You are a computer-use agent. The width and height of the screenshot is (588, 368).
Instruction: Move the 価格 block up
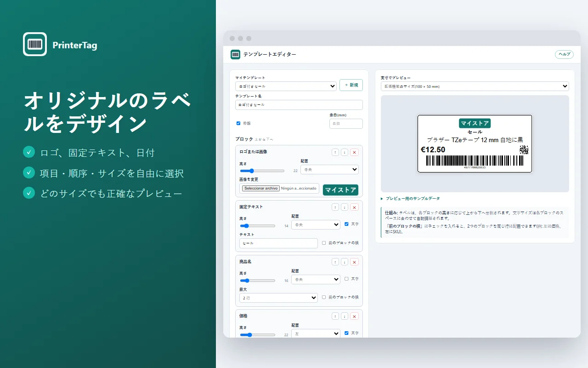click(x=335, y=316)
